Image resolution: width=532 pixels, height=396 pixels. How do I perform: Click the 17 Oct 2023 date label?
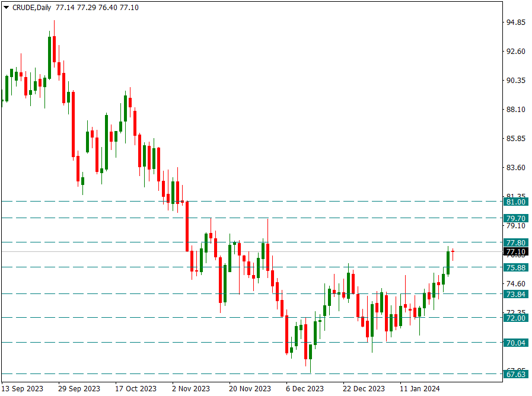click(x=136, y=388)
